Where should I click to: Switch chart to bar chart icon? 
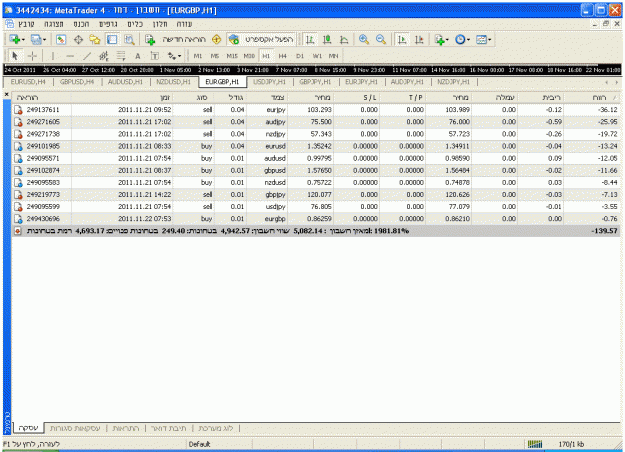(310, 39)
